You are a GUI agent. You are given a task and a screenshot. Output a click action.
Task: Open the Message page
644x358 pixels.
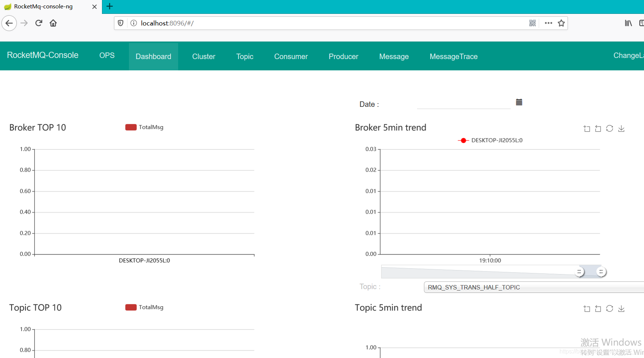394,57
